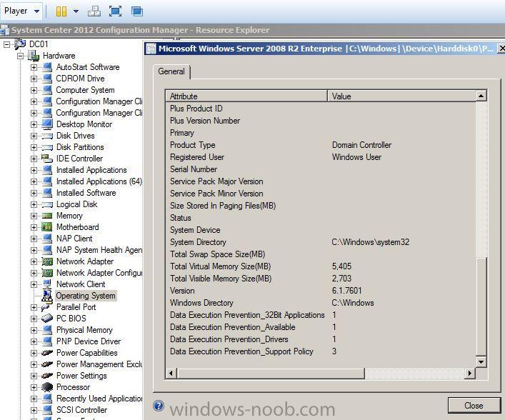Expand the CDROM Drive node

34,79
